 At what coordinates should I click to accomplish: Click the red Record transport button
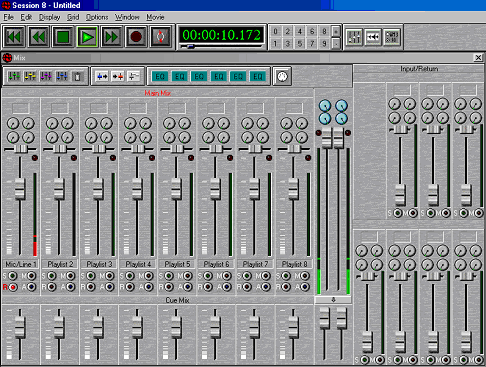136,37
